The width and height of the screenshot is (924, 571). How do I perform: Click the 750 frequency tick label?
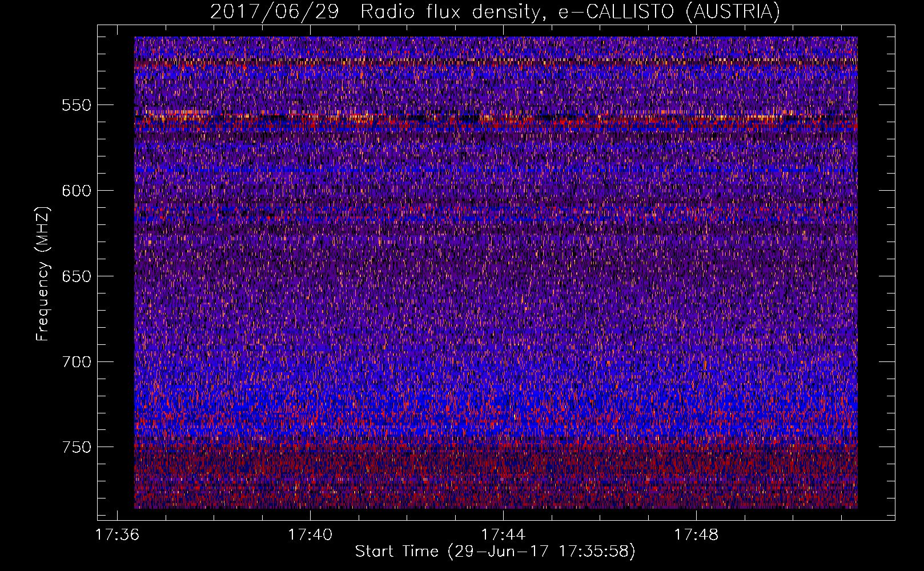[77, 447]
